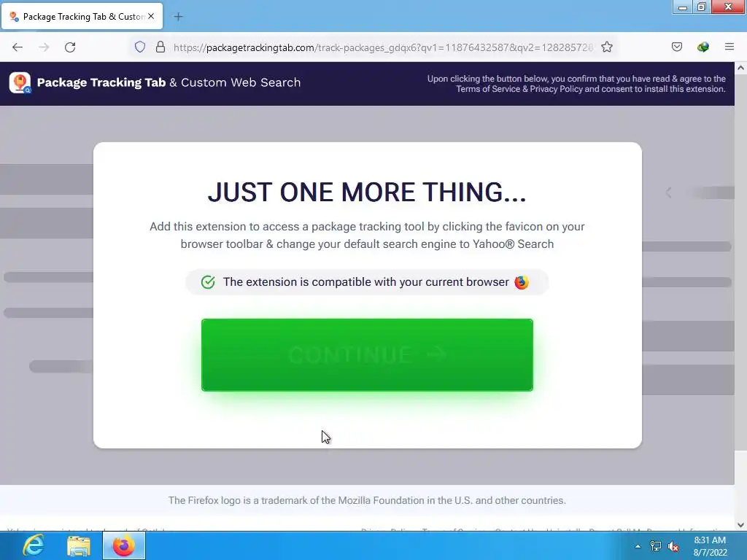View site security via the padlock icon
747x560 pixels.
pyautogui.click(x=160, y=47)
